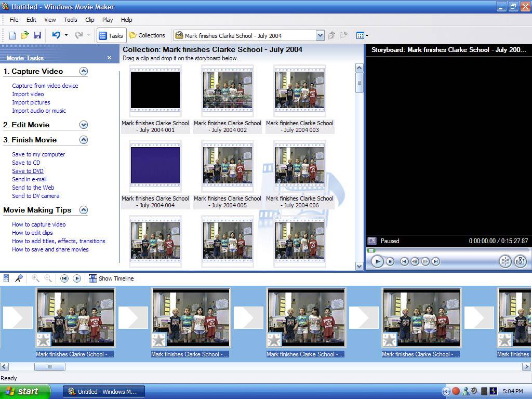532x399 pixels.
Task: Click the Set Audio Levels icon
Action: click(x=6, y=278)
